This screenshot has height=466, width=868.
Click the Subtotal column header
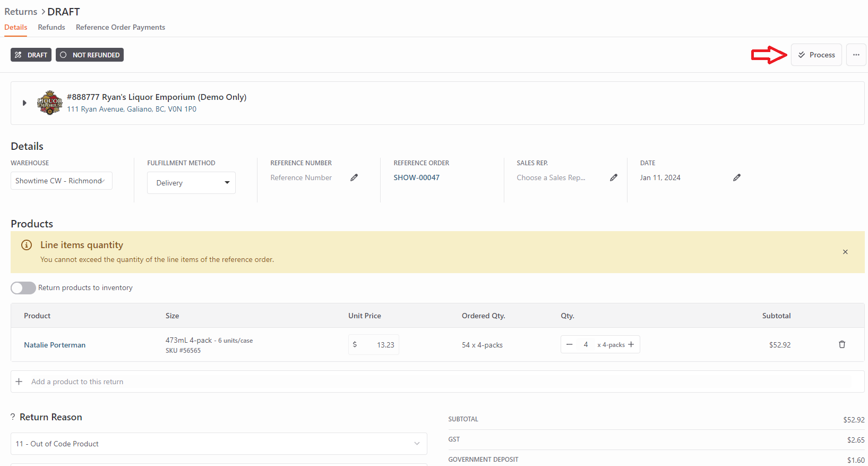(x=776, y=316)
